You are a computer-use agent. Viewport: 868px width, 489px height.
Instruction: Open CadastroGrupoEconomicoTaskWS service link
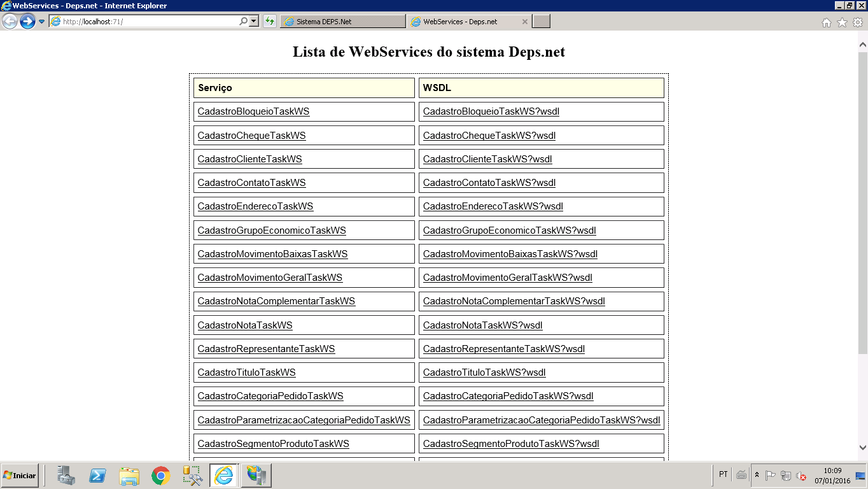point(272,230)
